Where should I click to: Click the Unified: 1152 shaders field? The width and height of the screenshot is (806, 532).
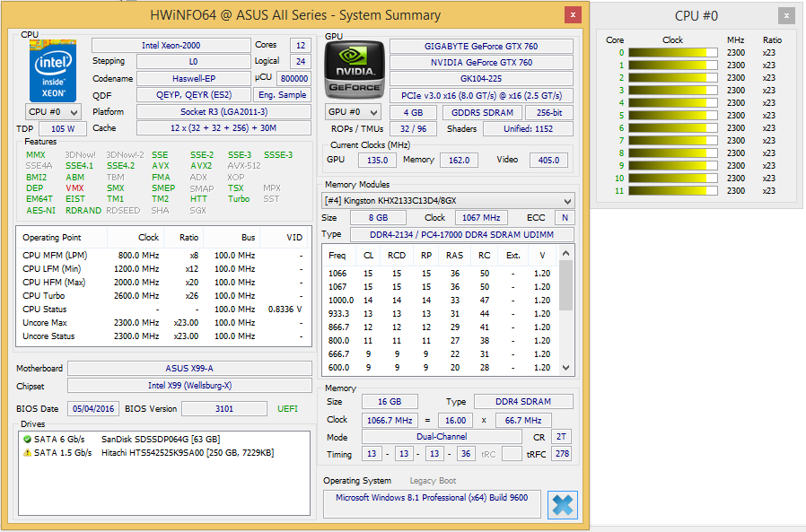(x=528, y=129)
